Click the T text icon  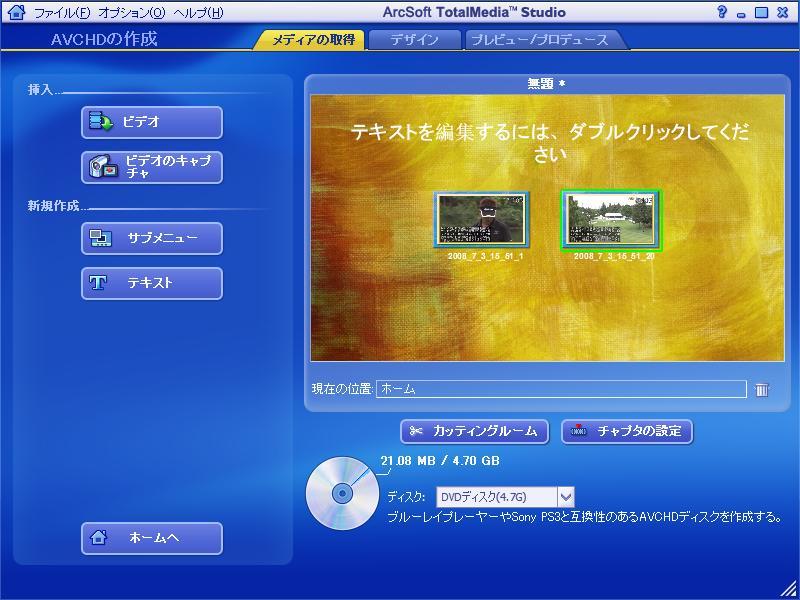(98, 283)
